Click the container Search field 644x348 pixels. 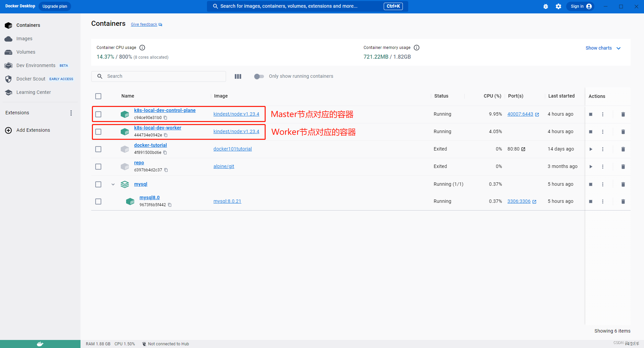point(159,76)
